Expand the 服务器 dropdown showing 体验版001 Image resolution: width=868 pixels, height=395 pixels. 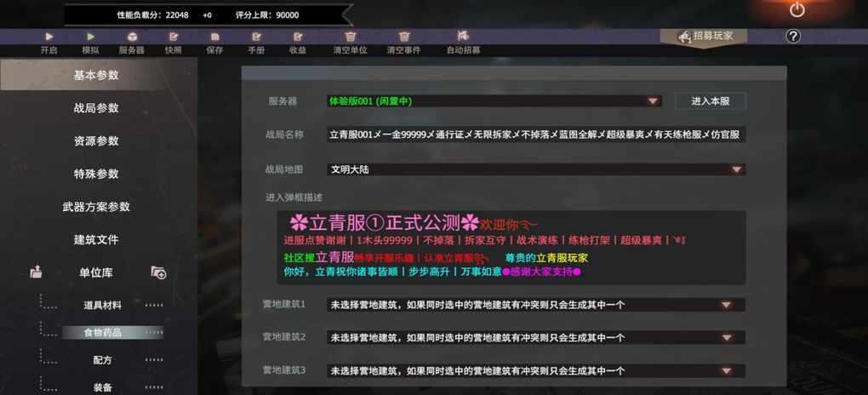coord(494,101)
